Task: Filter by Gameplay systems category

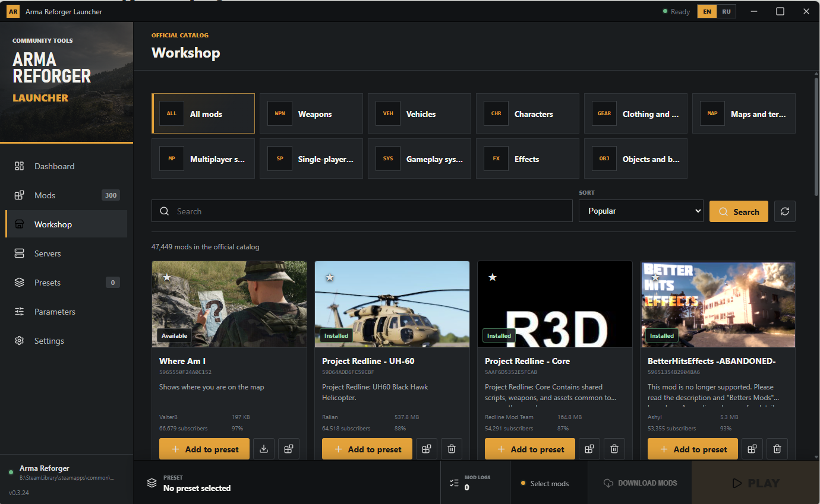Action: tap(420, 159)
